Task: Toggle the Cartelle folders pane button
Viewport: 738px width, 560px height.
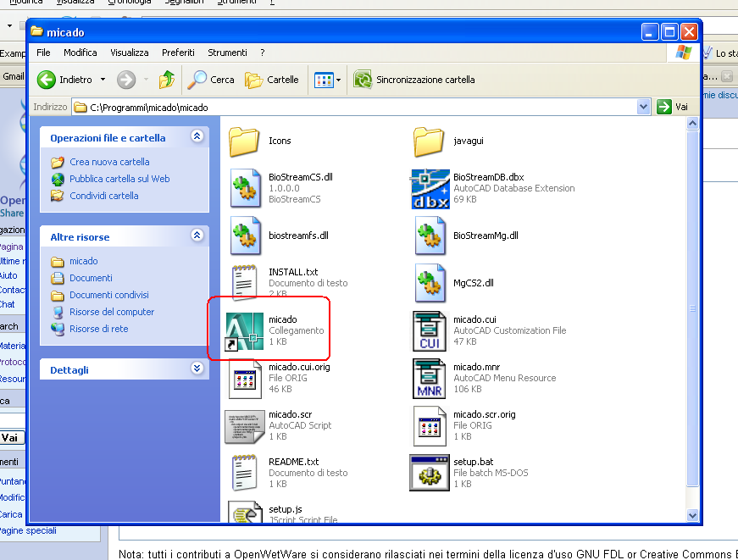Action: click(x=272, y=80)
